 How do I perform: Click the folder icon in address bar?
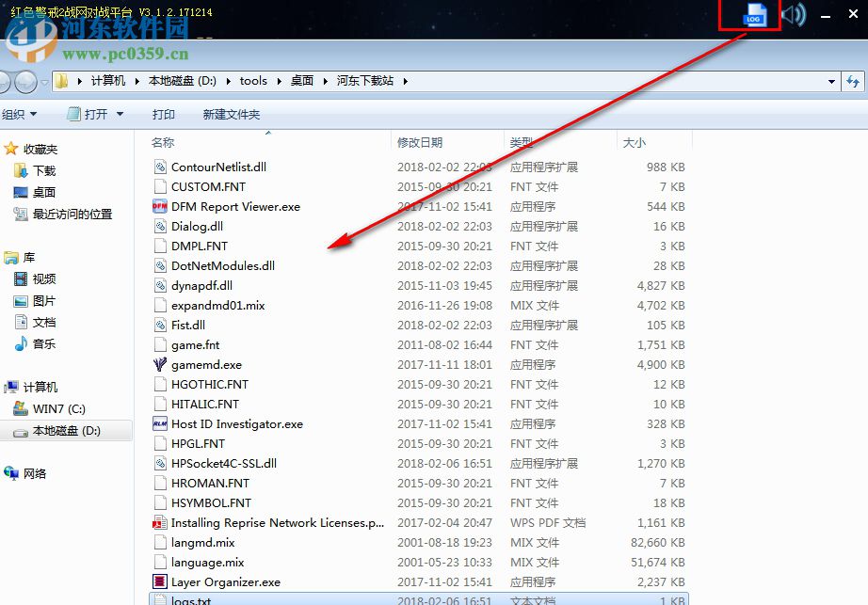61,81
